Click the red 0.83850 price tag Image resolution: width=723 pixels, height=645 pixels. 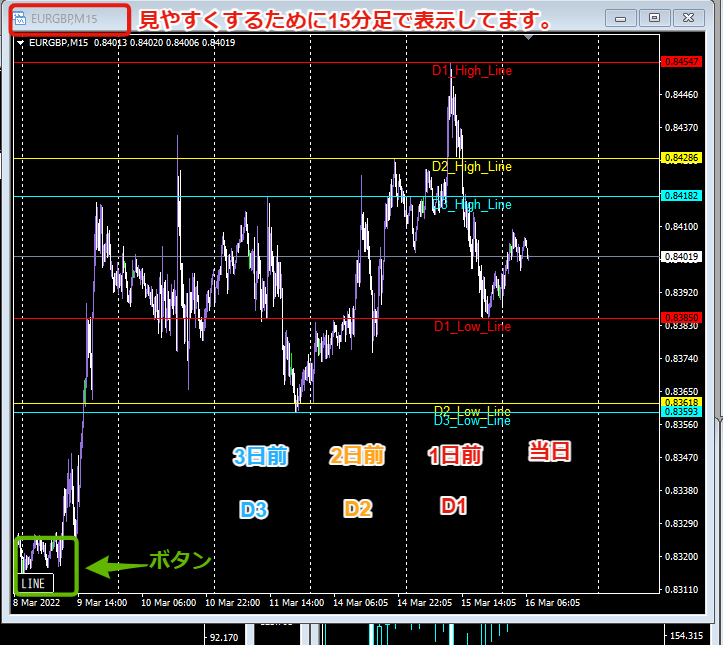click(x=682, y=317)
